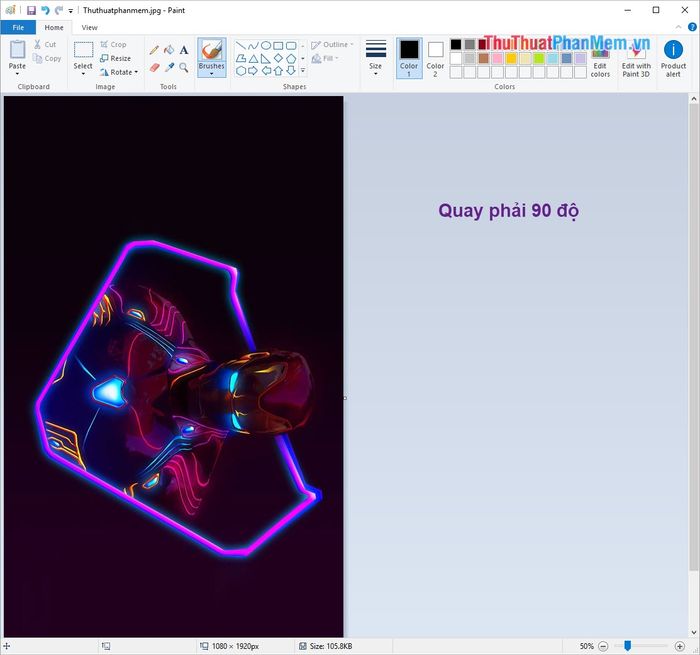Activate the Color picker eyedropper
The width and height of the screenshot is (700, 655).
click(x=169, y=67)
